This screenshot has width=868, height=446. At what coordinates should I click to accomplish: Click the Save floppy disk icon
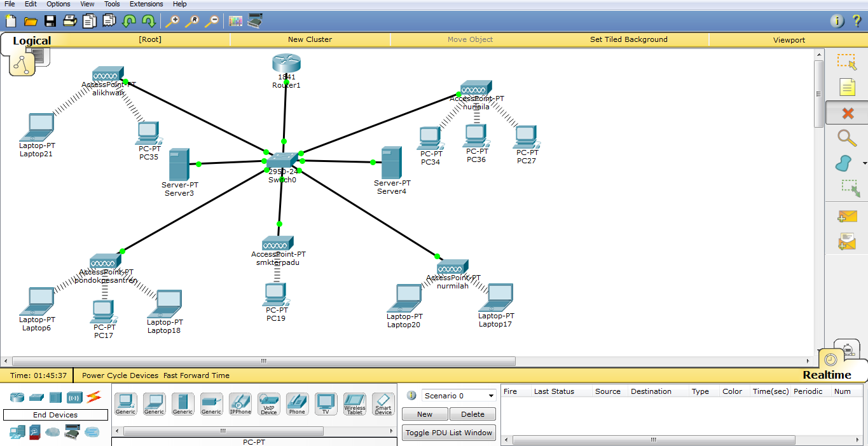pos(50,21)
